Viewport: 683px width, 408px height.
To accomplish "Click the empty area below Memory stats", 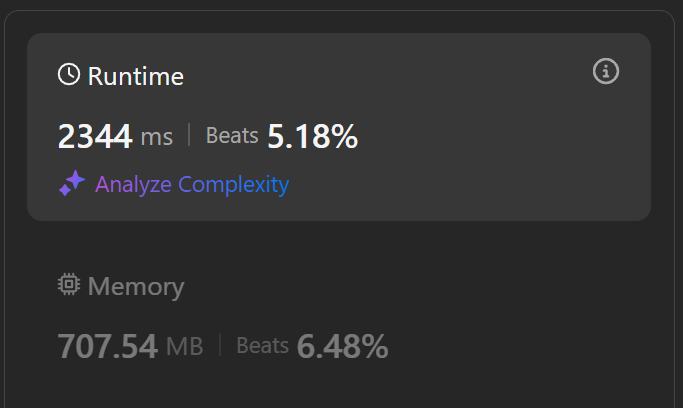I will [340, 390].
